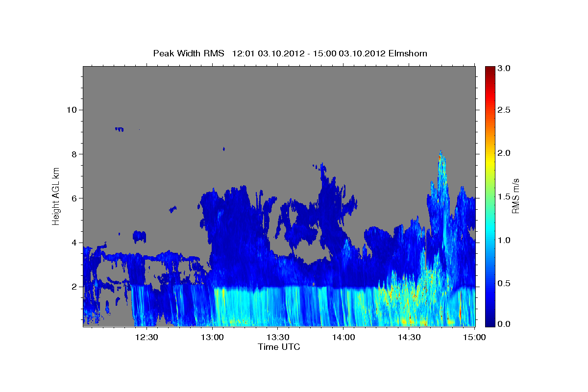The image size is (588, 392).
Task: Click the tall echo peak reaching 8 km
Action: [441, 169]
